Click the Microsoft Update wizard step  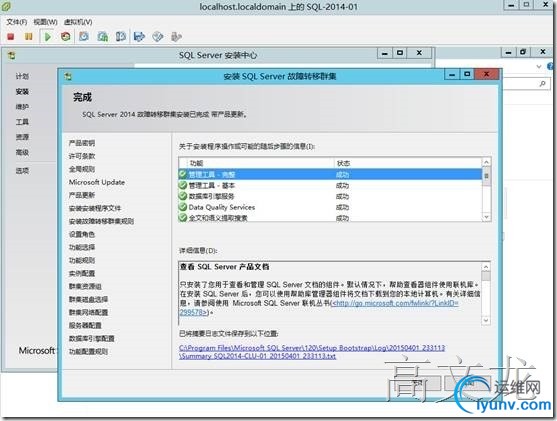point(97,182)
